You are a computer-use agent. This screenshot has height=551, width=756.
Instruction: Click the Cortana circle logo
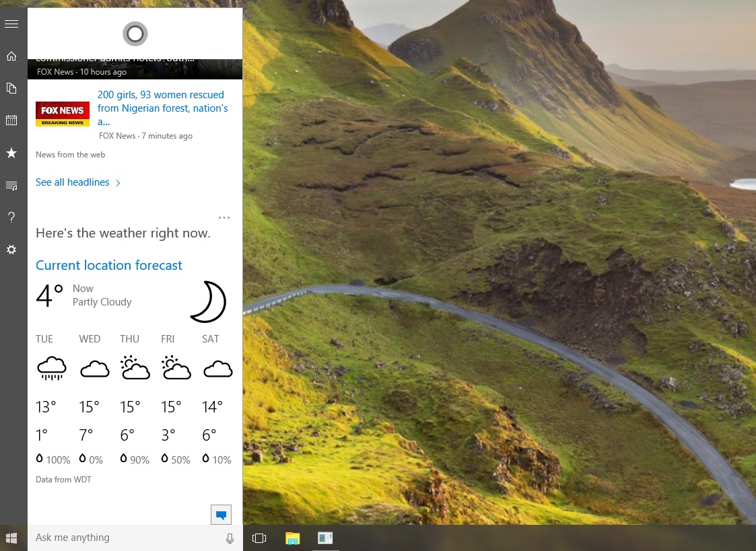pyautogui.click(x=135, y=34)
